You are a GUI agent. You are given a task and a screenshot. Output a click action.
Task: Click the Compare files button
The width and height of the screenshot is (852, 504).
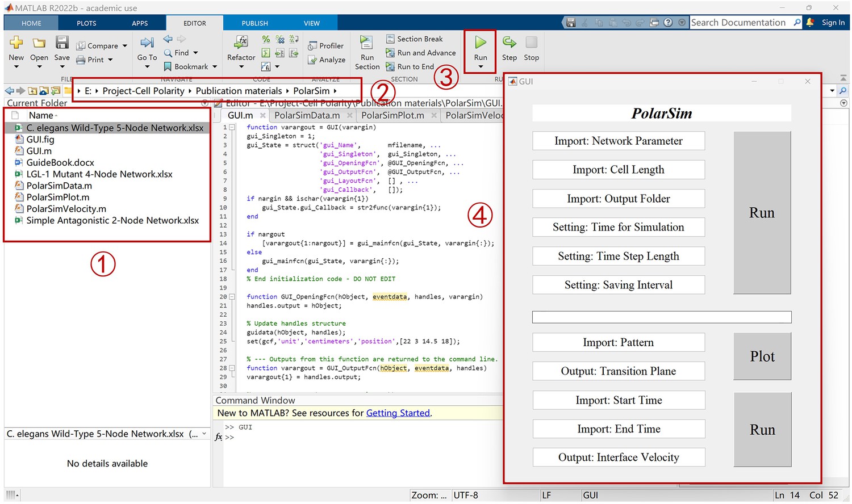tap(97, 46)
